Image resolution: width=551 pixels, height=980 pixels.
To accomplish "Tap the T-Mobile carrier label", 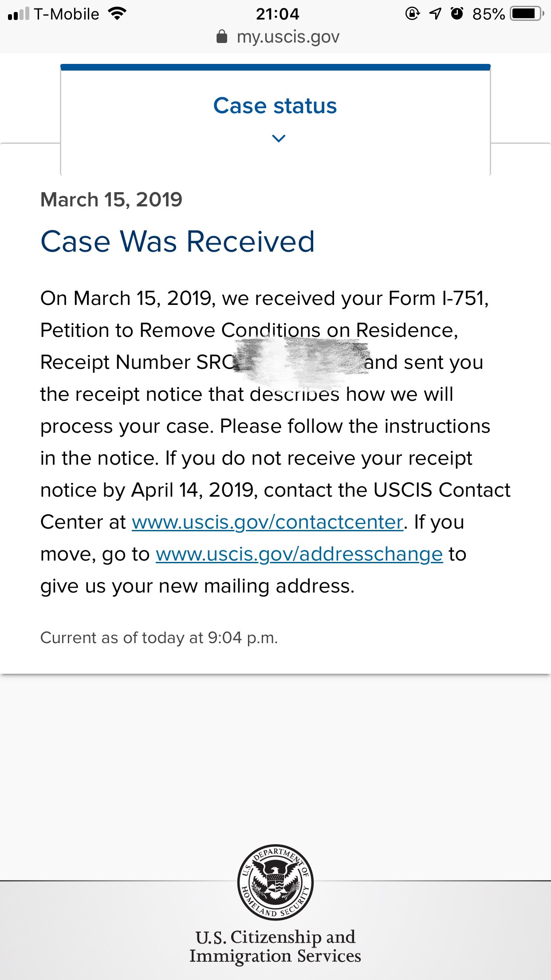I will (67, 14).
